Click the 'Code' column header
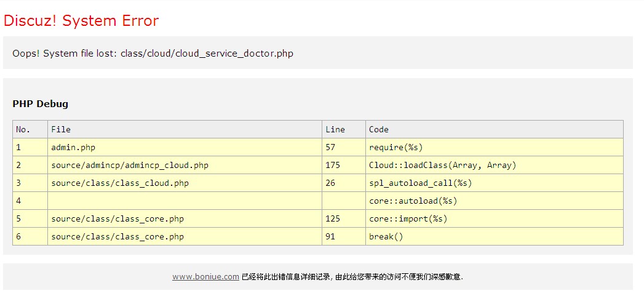Viewport: 644px width, 296px height. [495, 129]
